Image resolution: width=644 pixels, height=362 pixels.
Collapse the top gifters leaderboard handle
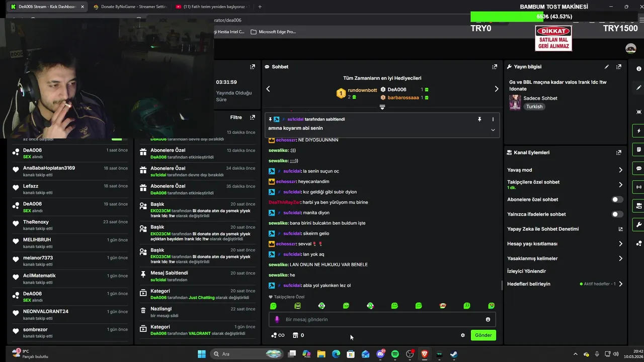(382, 107)
